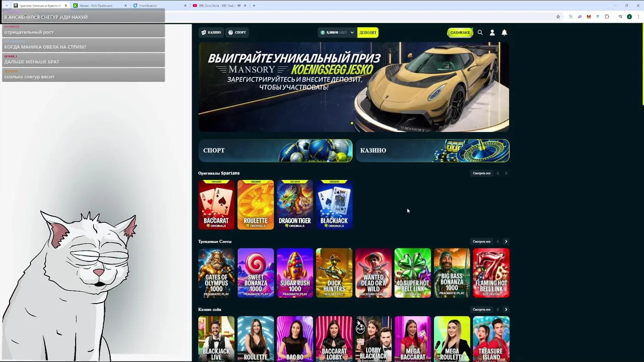Go to previous Трендовые Слоты page arrow
Image resolution: width=644 pixels, height=362 pixels.
pos(498,241)
